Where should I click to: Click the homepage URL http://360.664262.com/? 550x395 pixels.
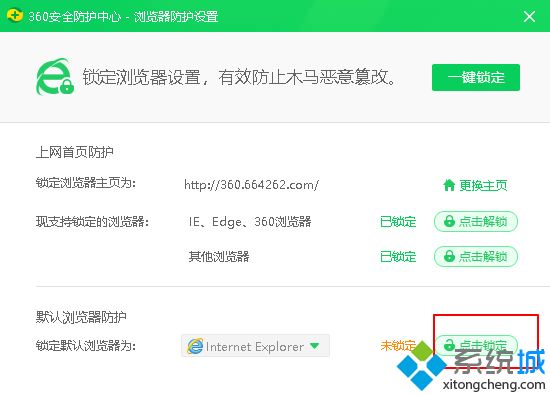click(x=251, y=185)
